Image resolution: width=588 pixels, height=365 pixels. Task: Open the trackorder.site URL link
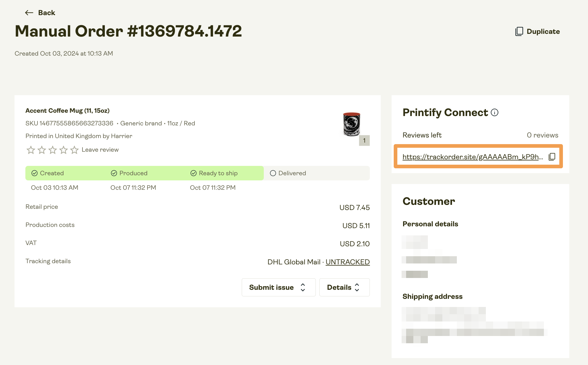(473, 157)
